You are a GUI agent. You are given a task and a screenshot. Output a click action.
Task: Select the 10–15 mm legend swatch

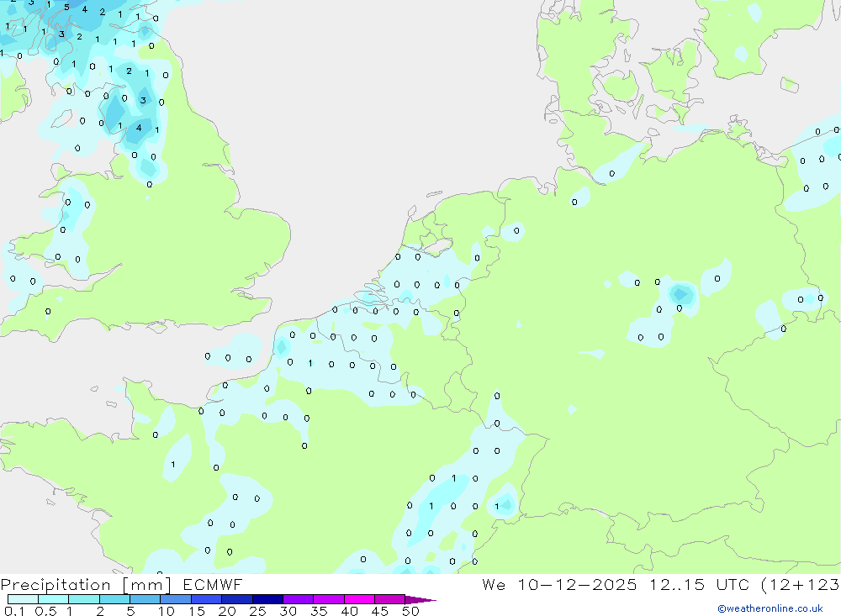pyautogui.click(x=176, y=599)
